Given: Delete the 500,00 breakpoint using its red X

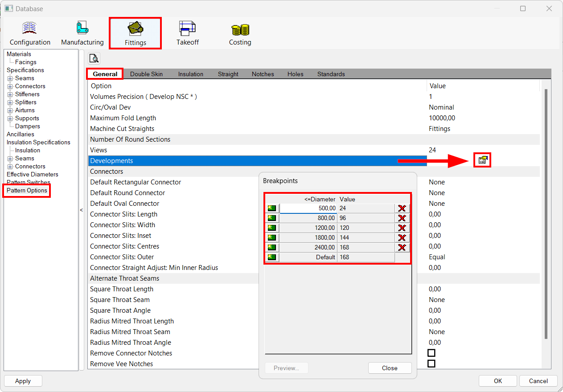Looking at the screenshot, I should (402, 208).
